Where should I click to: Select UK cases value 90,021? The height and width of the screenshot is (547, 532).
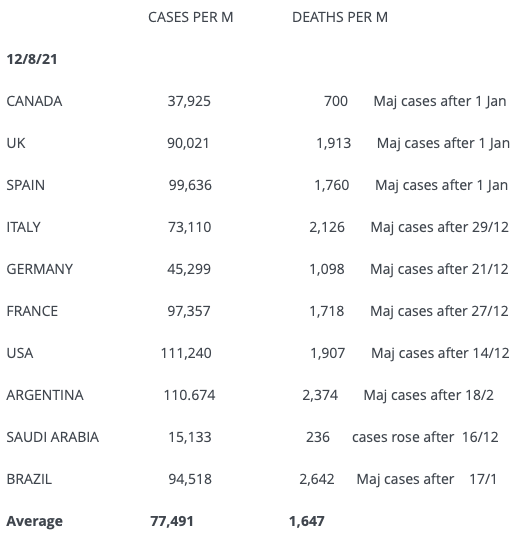pyautogui.click(x=188, y=143)
